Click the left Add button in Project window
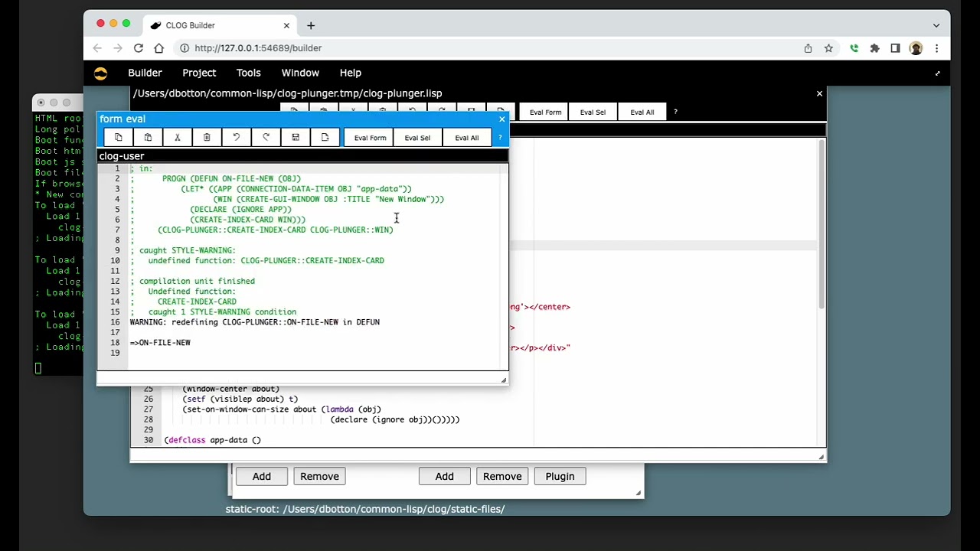This screenshot has width=980, height=551. click(261, 476)
